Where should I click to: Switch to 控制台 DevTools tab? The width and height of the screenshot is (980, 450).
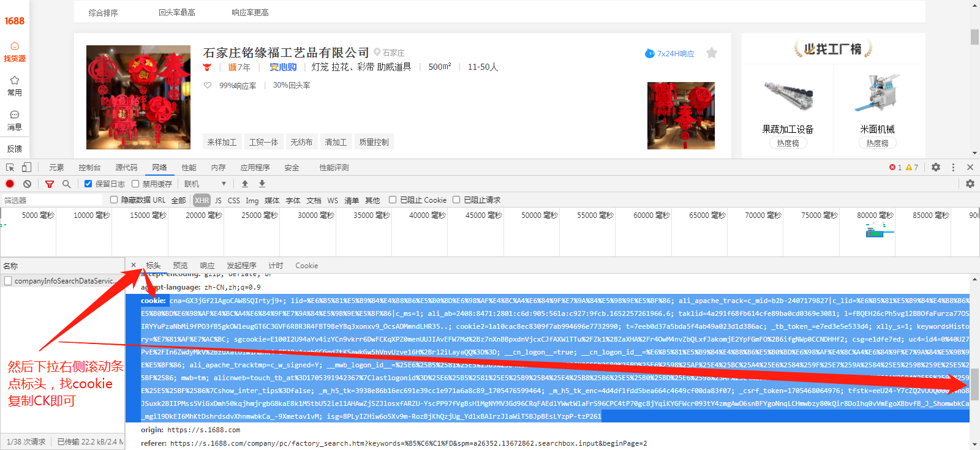(89, 167)
